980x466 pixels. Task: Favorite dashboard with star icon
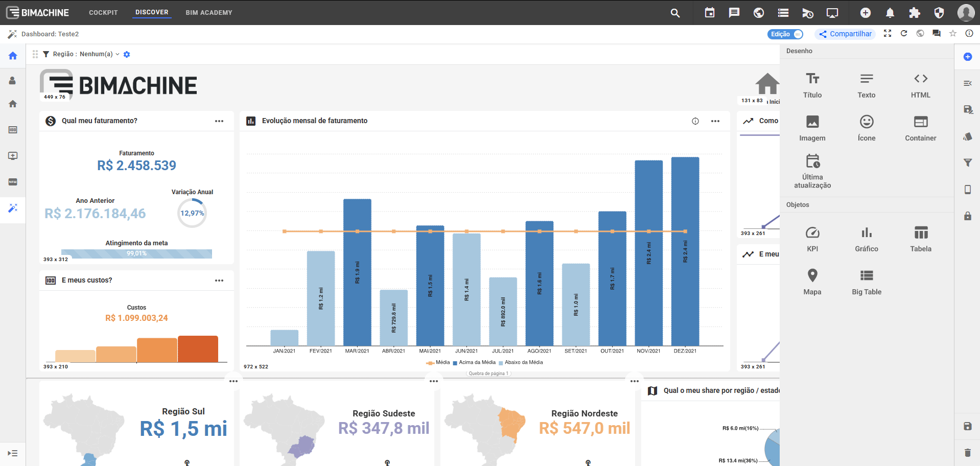point(952,34)
